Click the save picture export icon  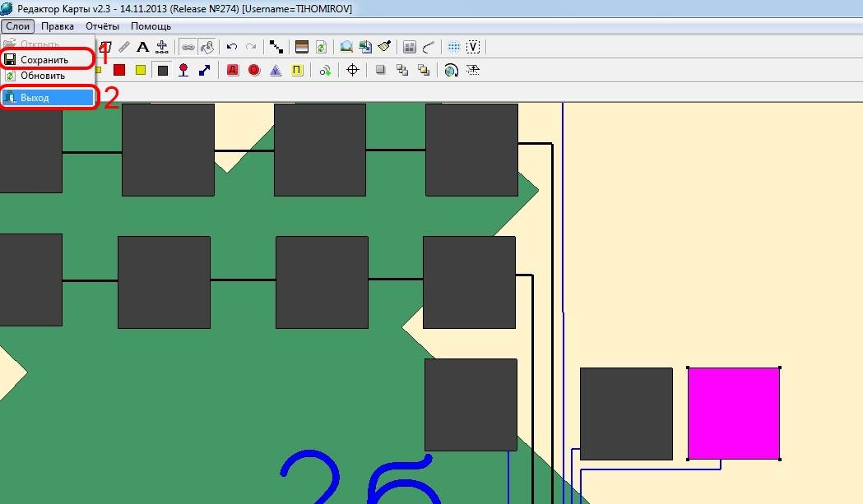(365, 48)
